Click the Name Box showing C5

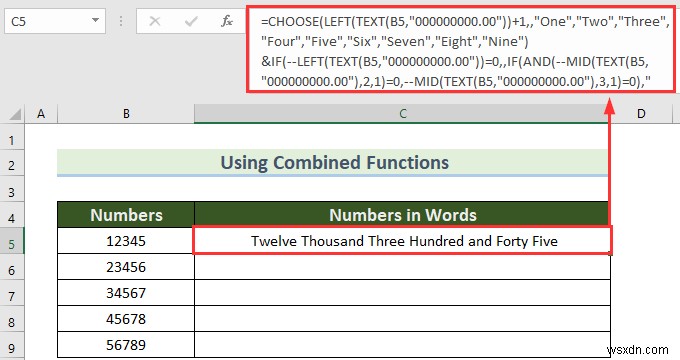click(x=55, y=21)
